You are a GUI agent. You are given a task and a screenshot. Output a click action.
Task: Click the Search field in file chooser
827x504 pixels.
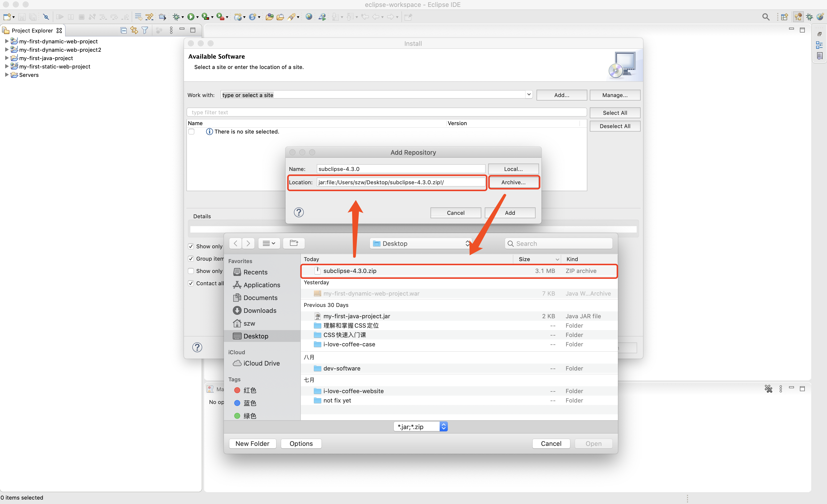pos(558,243)
